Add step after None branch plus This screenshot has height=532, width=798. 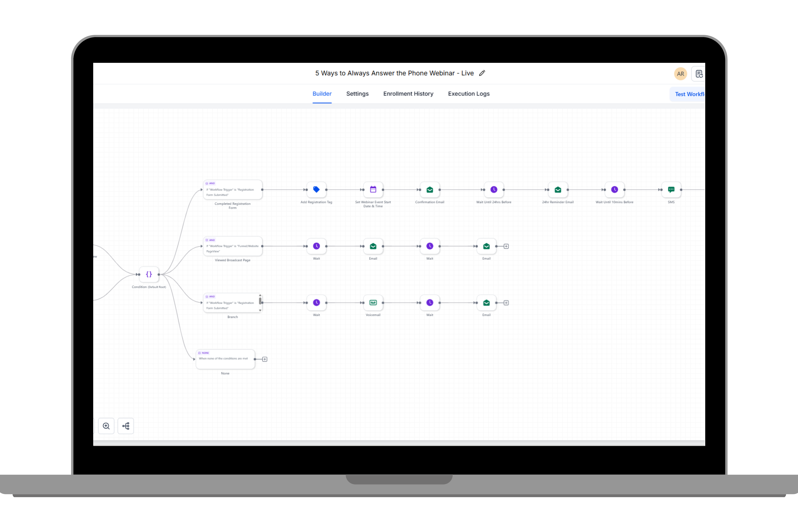click(x=265, y=359)
